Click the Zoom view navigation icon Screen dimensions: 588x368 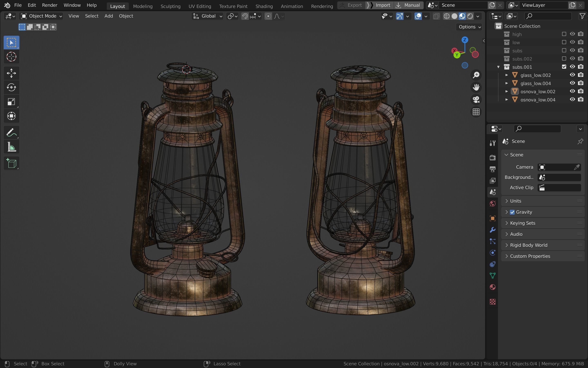tap(476, 75)
